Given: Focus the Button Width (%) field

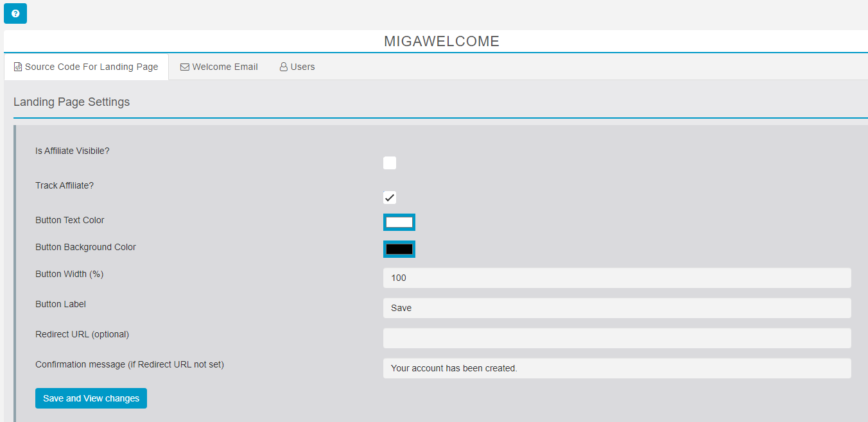Looking at the screenshot, I should pyautogui.click(x=617, y=278).
